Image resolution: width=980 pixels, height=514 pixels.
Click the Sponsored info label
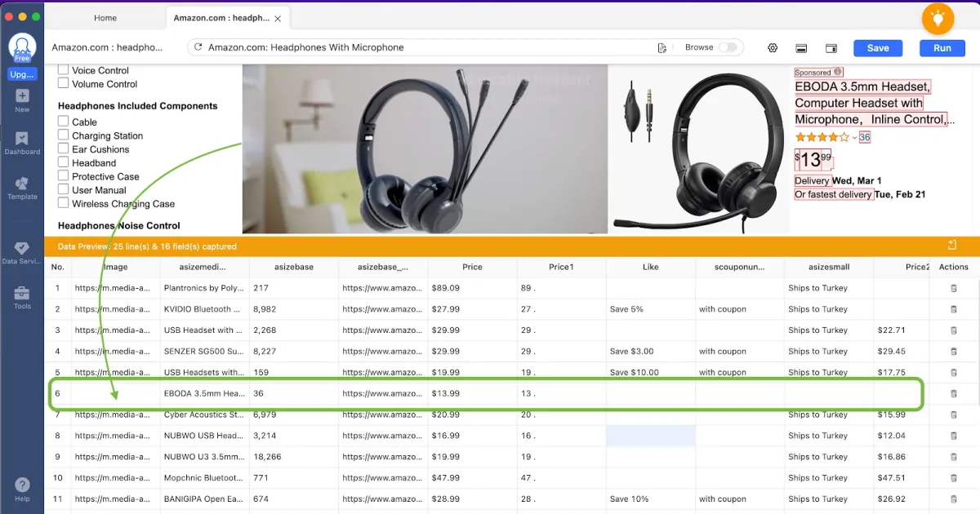click(818, 73)
